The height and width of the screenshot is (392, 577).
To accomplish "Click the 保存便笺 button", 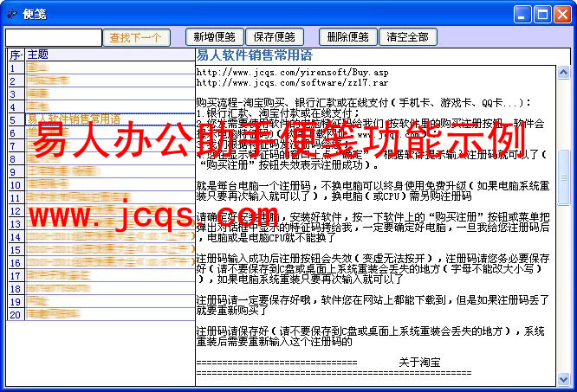I will (x=275, y=37).
